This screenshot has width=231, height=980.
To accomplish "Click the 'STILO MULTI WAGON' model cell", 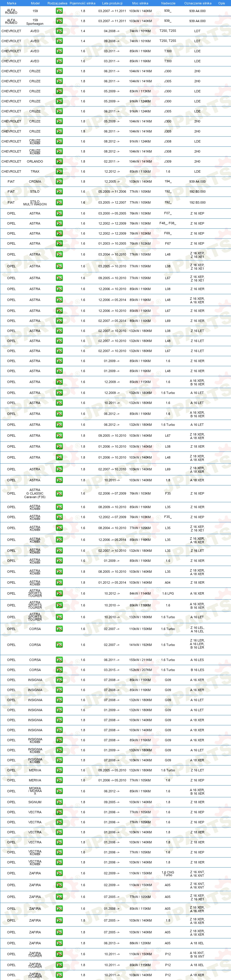I will [35, 203].
